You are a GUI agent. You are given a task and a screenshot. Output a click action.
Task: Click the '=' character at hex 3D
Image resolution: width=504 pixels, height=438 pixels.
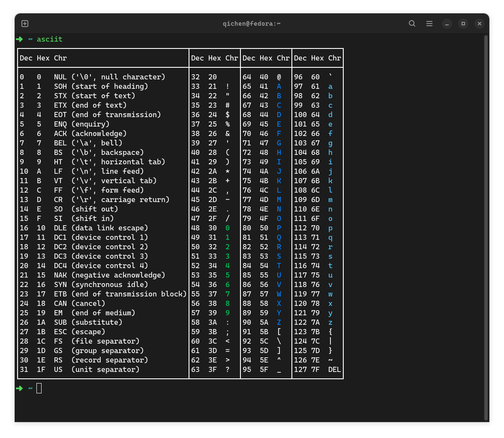pyautogui.click(x=228, y=350)
